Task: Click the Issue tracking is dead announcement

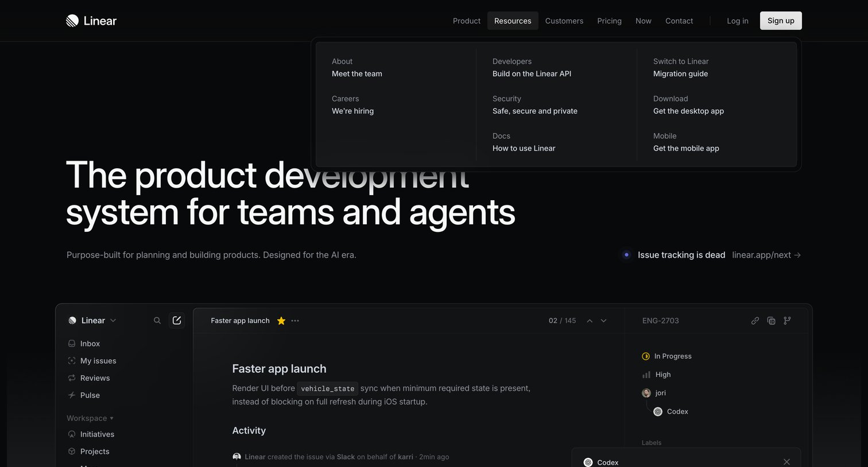Action: (681, 255)
